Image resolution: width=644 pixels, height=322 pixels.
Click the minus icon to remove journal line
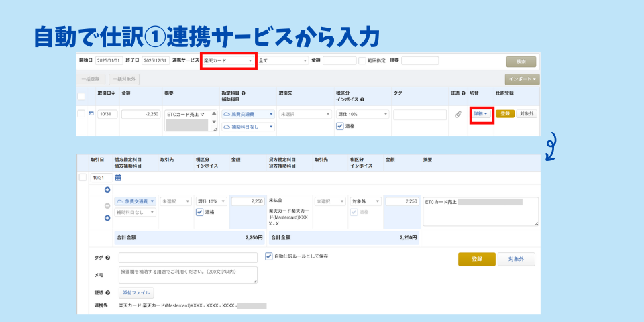(107, 206)
